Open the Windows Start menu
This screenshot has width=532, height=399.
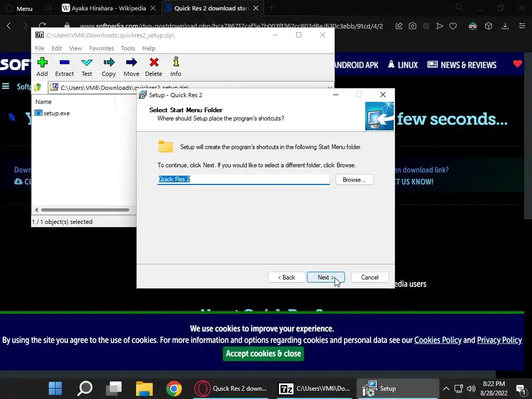click(x=55, y=389)
